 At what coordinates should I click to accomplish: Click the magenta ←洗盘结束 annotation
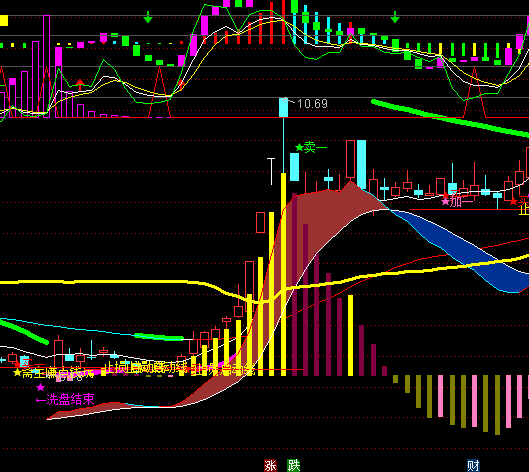point(65,400)
